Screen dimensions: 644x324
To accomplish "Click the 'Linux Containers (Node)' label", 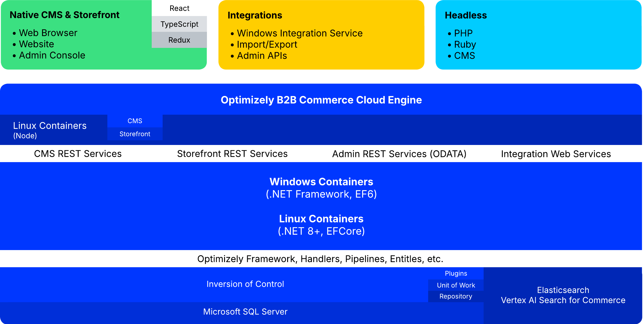I will point(49,130).
